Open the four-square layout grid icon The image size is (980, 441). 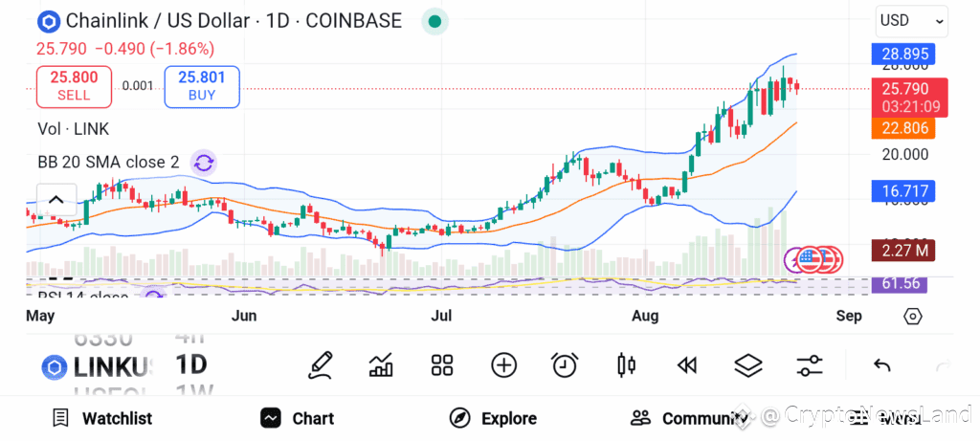coord(442,365)
